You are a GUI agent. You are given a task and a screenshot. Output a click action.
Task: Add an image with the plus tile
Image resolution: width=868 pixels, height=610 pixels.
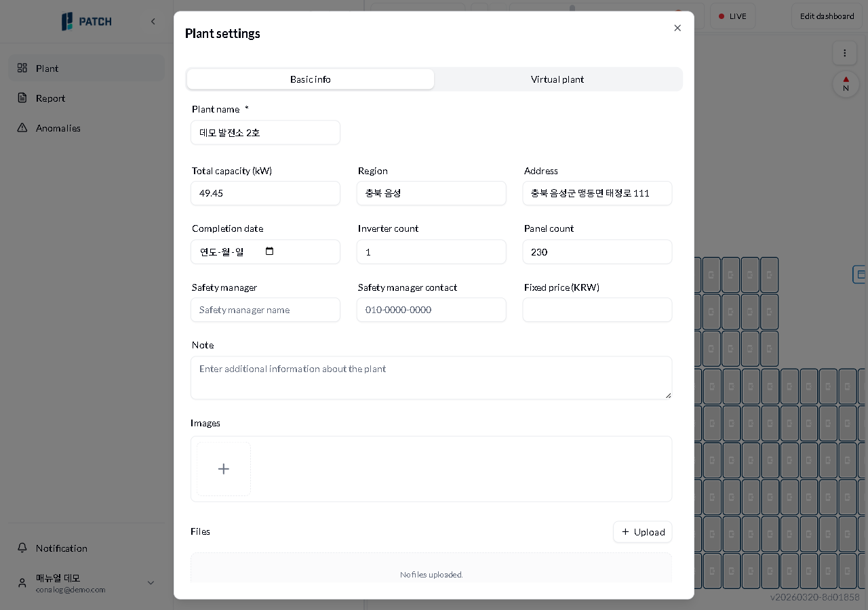(224, 469)
